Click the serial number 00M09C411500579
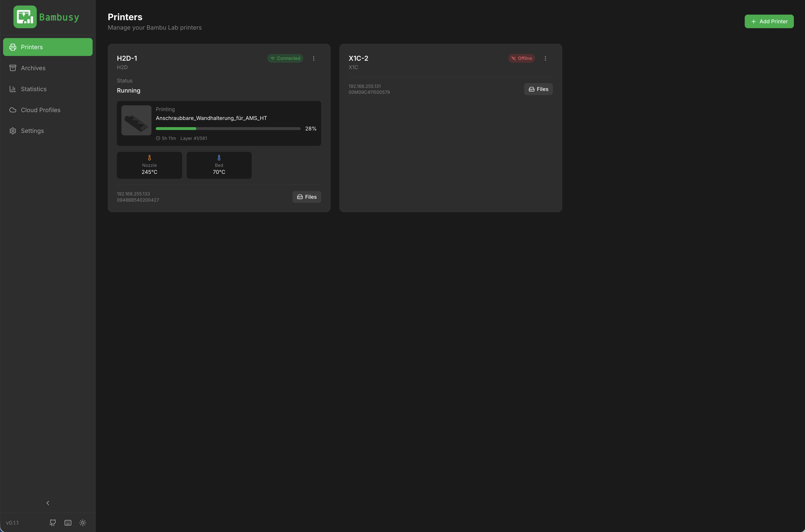This screenshot has width=805, height=532. (x=369, y=92)
